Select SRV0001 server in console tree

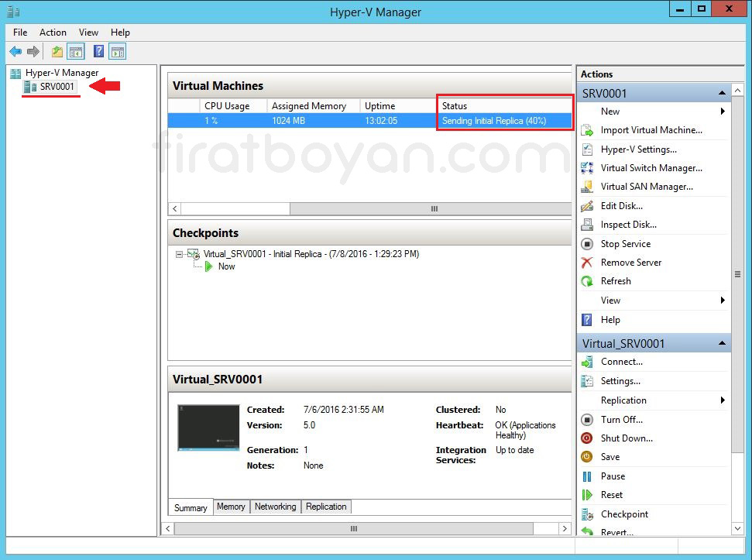57,87
